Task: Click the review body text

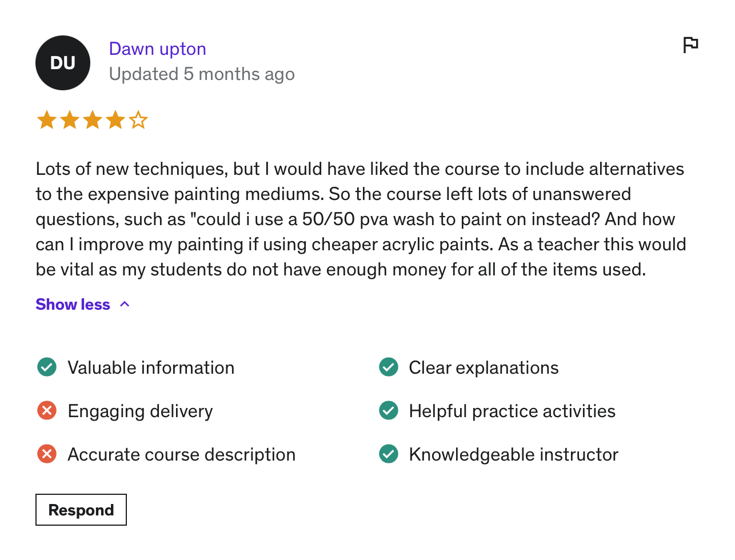Action: pos(360,219)
